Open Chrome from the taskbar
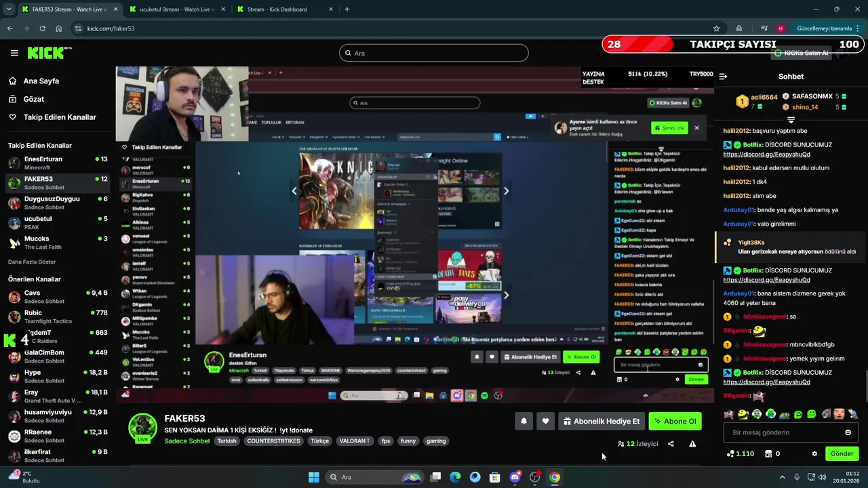 pyautogui.click(x=555, y=477)
